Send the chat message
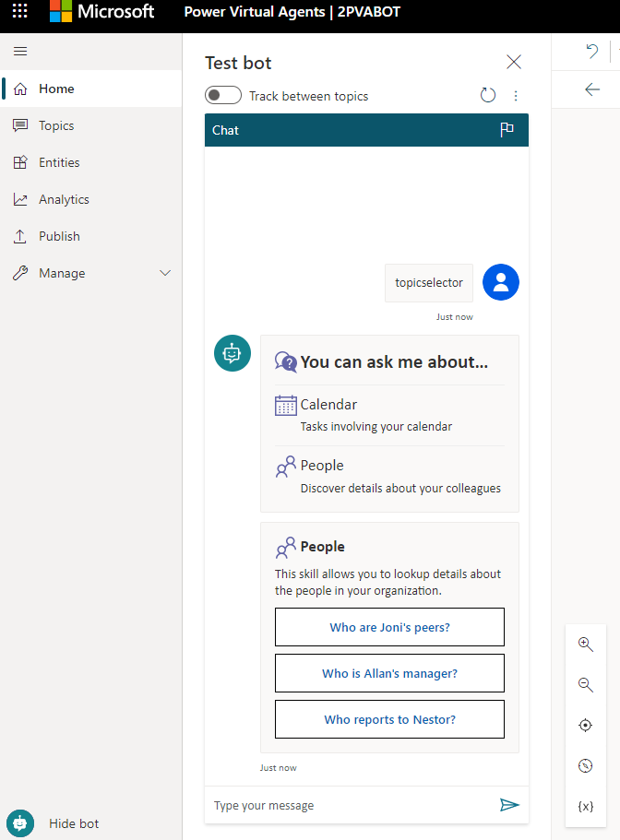 pyautogui.click(x=509, y=805)
